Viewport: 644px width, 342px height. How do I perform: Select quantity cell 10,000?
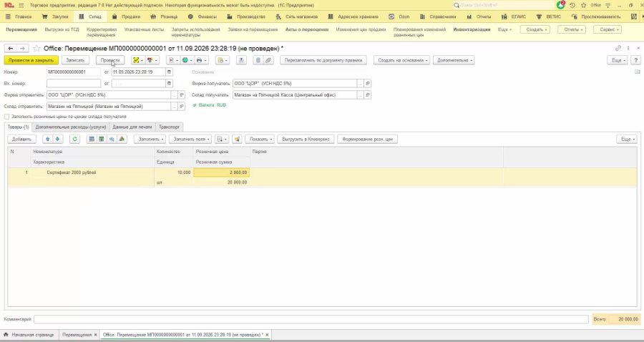[173, 172]
